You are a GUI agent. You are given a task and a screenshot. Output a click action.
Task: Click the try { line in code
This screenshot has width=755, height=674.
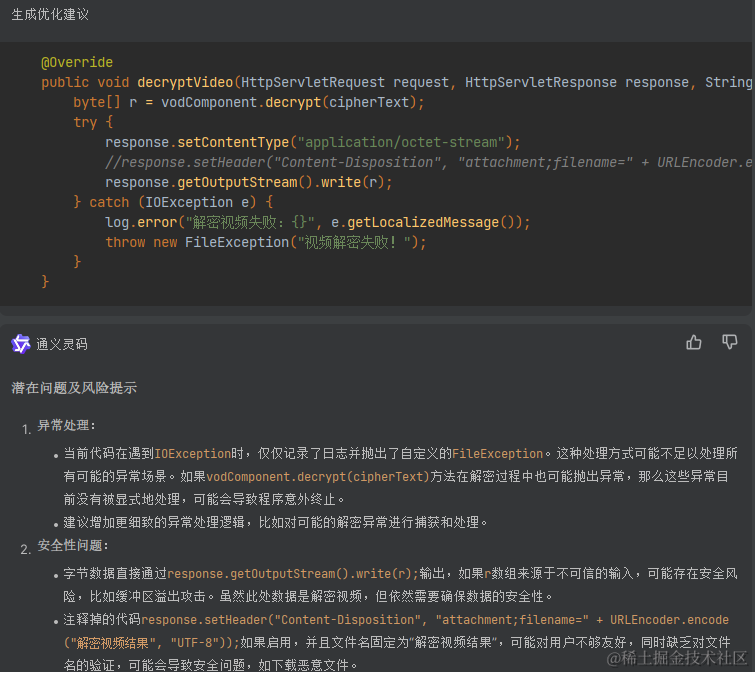pos(93,122)
